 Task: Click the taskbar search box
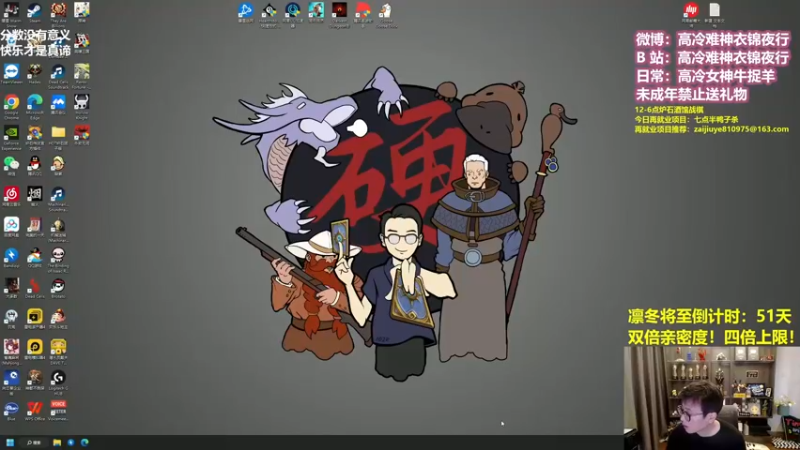pyautogui.click(x=34, y=442)
